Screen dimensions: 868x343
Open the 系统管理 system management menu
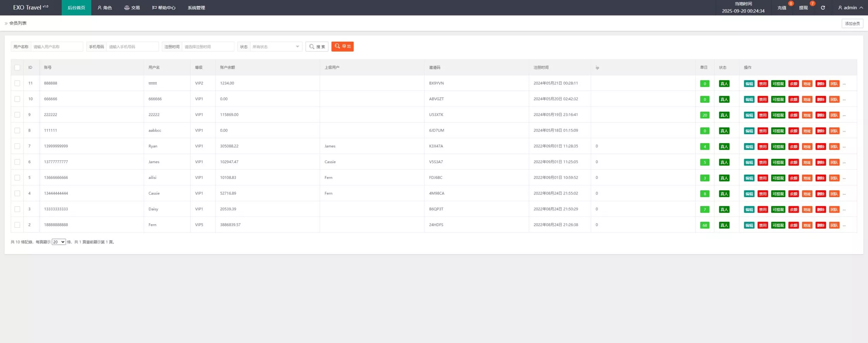pyautogui.click(x=196, y=8)
